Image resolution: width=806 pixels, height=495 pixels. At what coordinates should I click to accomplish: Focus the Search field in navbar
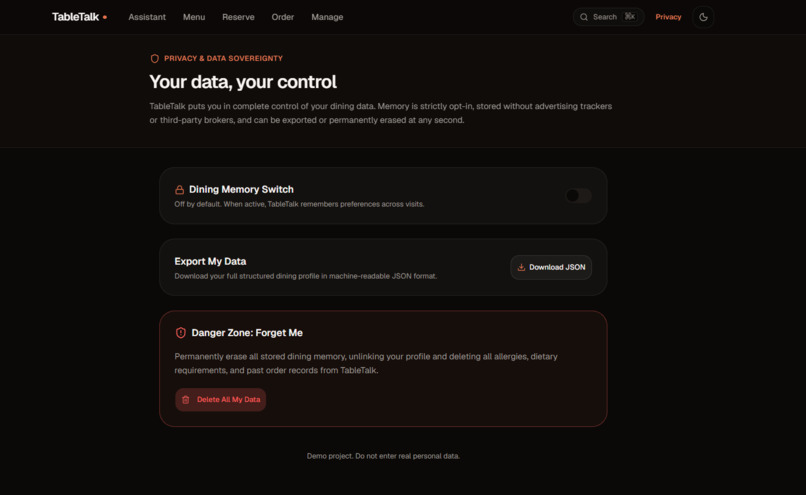point(608,17)
